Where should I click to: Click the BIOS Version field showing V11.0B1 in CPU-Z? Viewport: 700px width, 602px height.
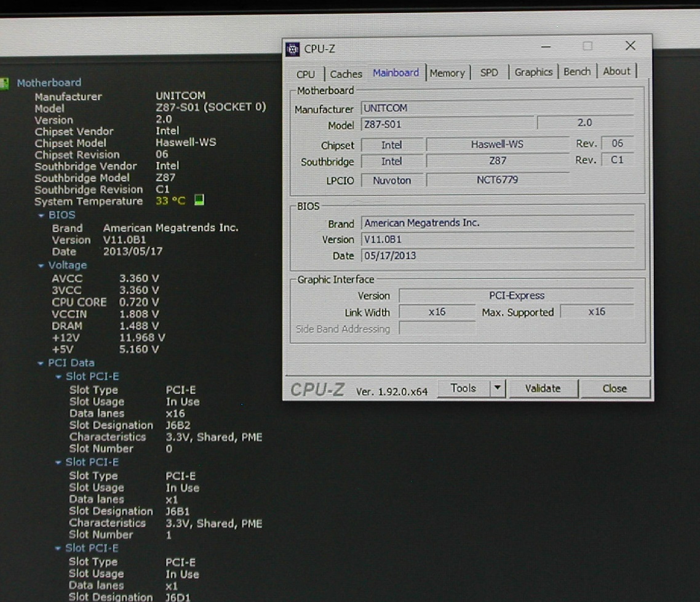498,239
